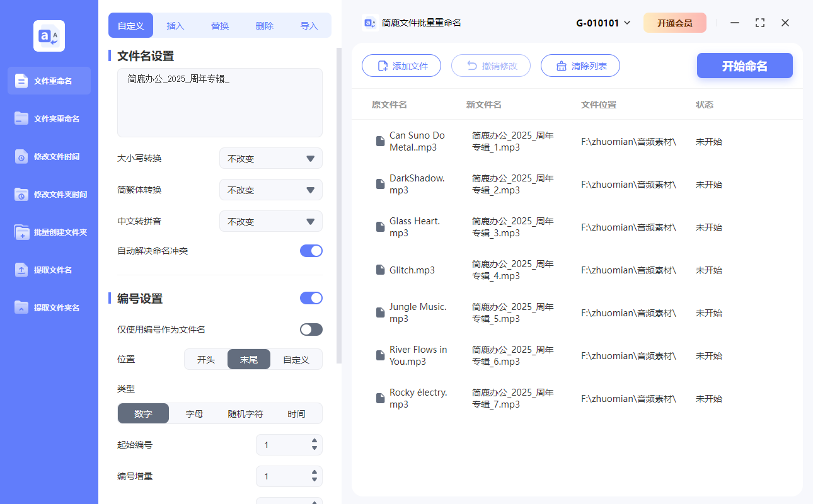Click inside the filename template input field
The height and width of the screenshot is (504, 813).
[x=219, y=101]
